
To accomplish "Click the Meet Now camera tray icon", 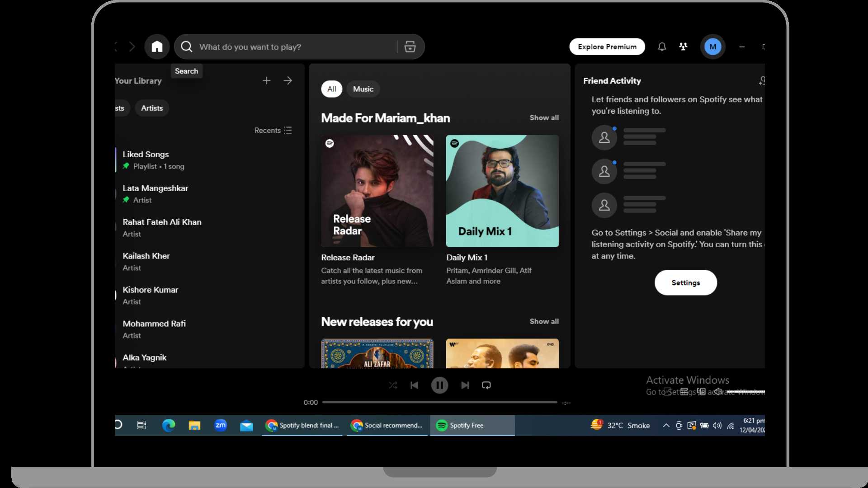I will pyautogui.click(x=679, y=425).
